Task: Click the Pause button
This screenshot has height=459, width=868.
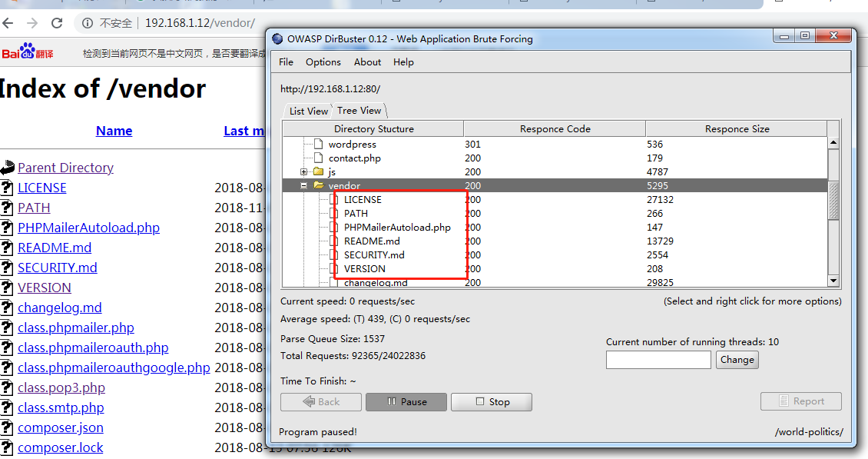Action: coord(406,402)
